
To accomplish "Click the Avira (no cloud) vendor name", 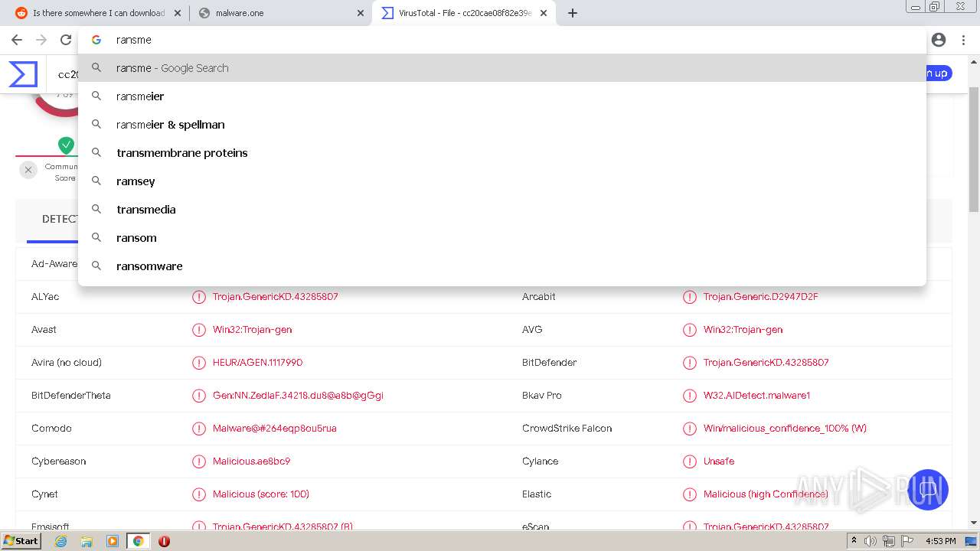I will [x=67, y=363].
